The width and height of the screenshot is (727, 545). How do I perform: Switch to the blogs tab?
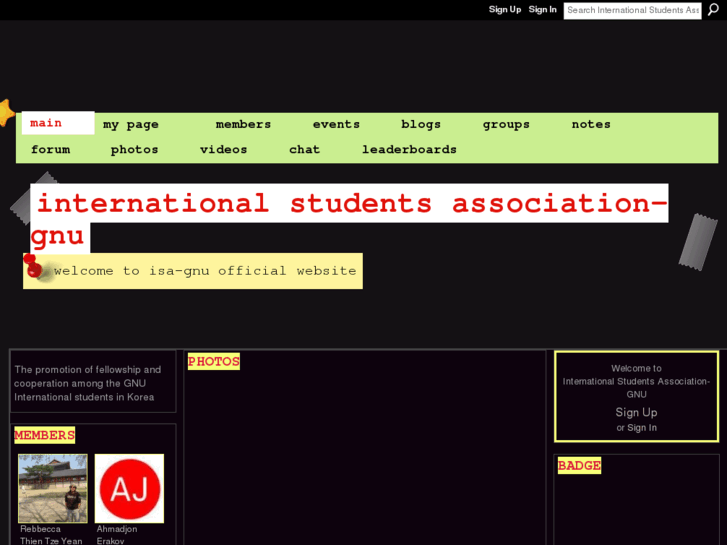click(421, 124)
